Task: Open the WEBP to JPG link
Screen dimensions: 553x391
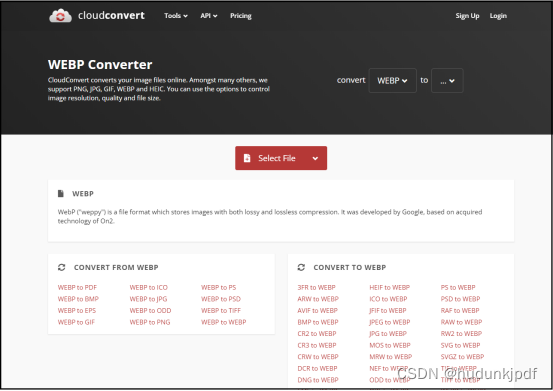Action: pos(148,299)
